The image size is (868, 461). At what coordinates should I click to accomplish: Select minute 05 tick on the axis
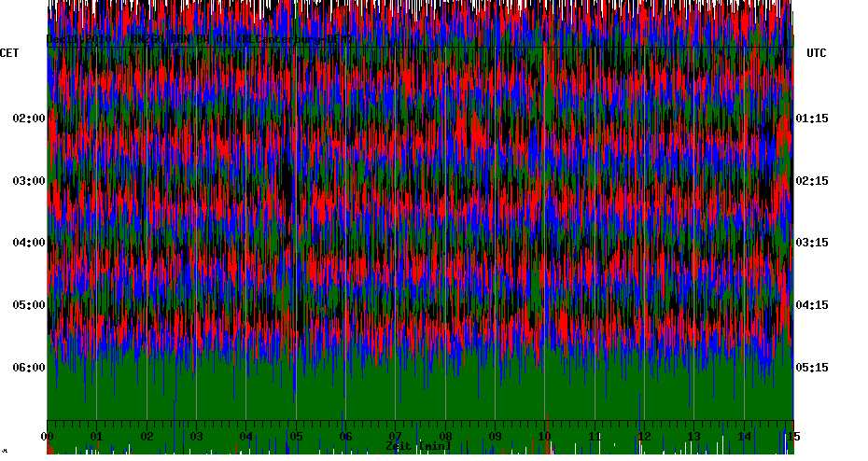tap(296, 436)
